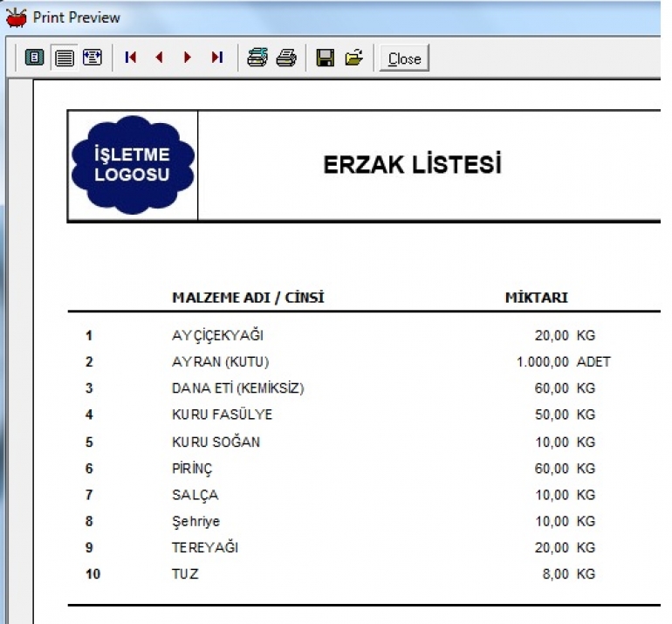Select the SALÇA item text

(x=195, y=495)
